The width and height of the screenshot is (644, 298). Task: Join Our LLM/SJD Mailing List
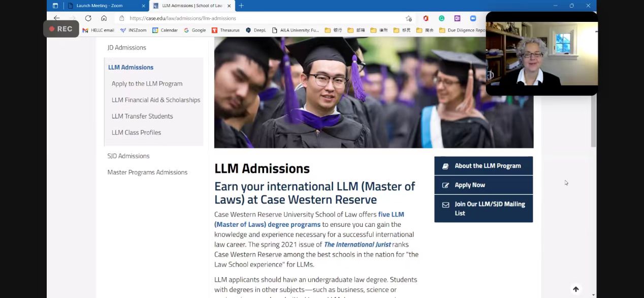pos(483,208)
